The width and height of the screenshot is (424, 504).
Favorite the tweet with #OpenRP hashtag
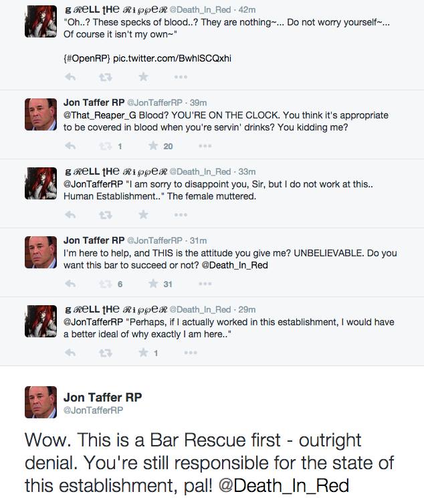143,77
